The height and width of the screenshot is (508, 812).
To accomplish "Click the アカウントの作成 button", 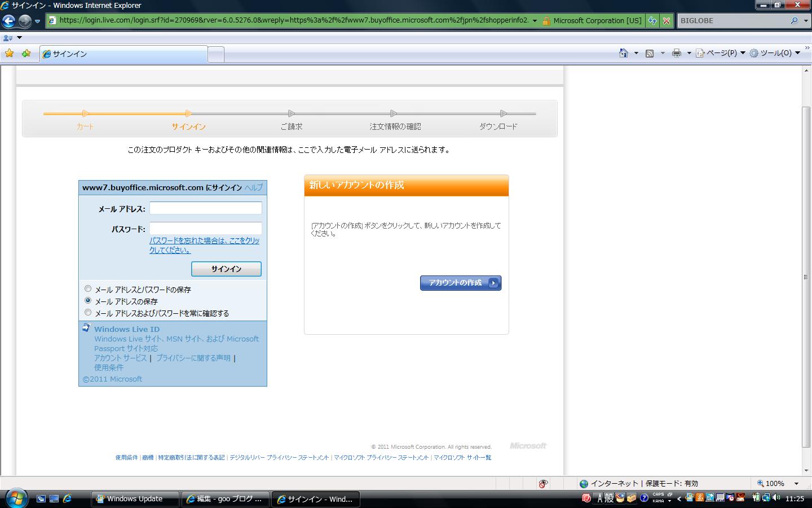I will click(461, 283).
